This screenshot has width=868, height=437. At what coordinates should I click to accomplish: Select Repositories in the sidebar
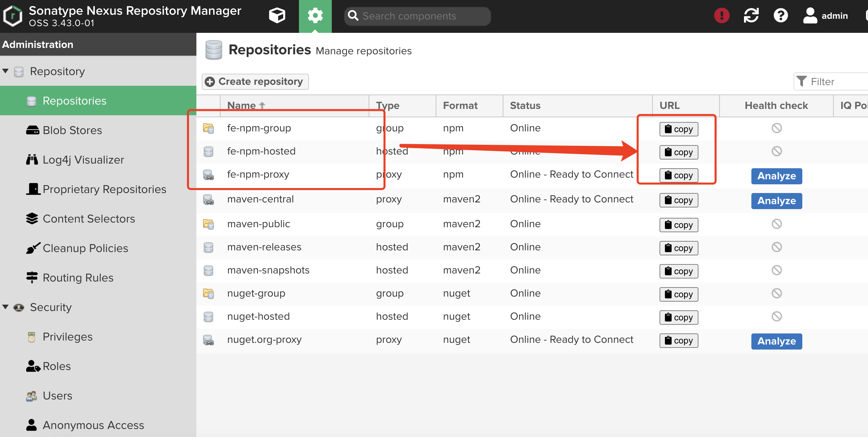tap(98, 101)
